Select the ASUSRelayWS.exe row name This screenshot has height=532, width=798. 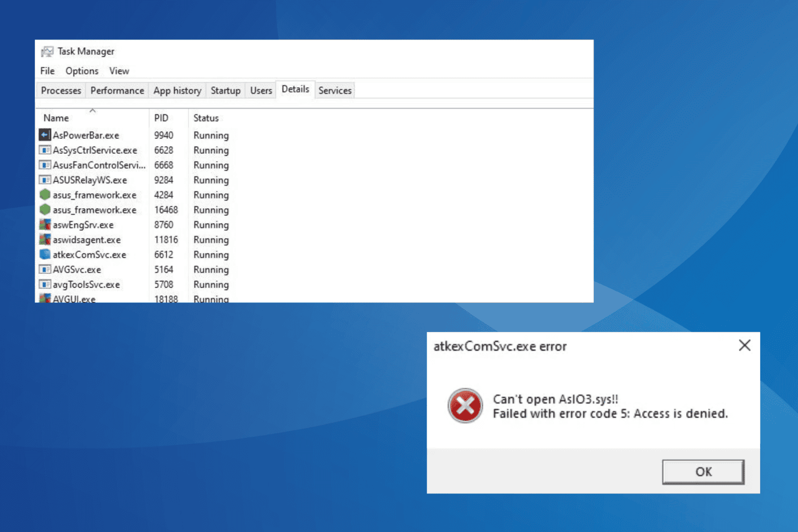tap(90, 180)
